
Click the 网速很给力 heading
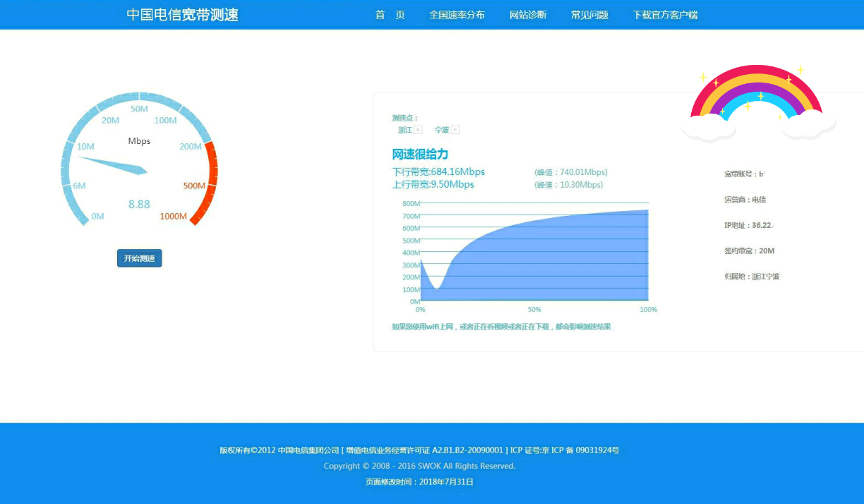tap(420, 154)
